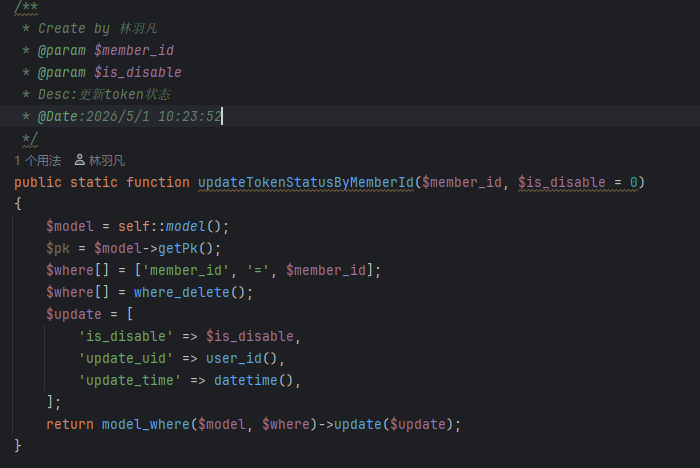Screen dimensions: 700x468
Task: Click the model_where function in return statement
Action: pos(146,424)
